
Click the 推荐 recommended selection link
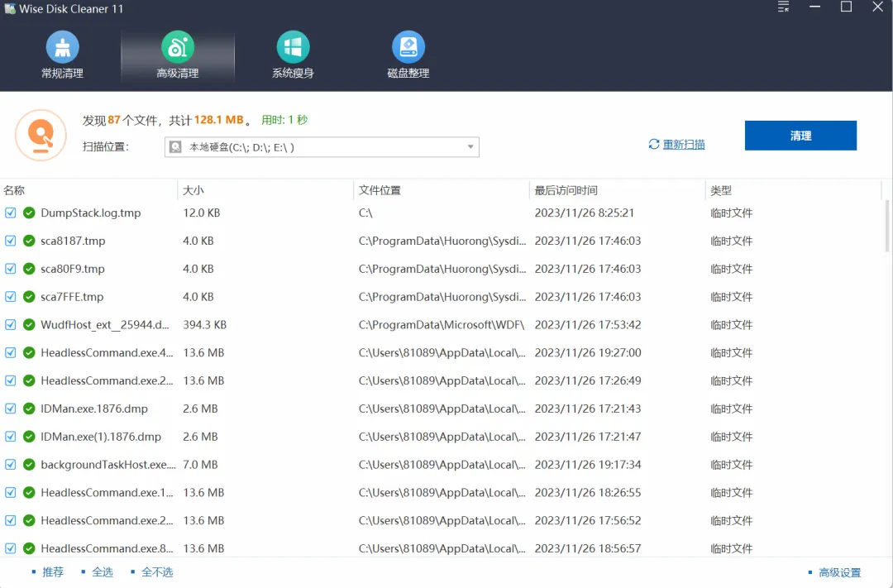53,572
